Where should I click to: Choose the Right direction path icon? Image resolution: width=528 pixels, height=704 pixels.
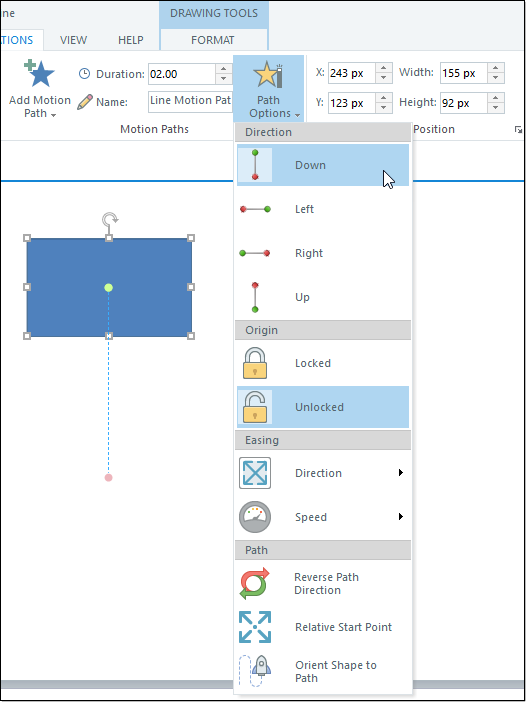point(255,253)
